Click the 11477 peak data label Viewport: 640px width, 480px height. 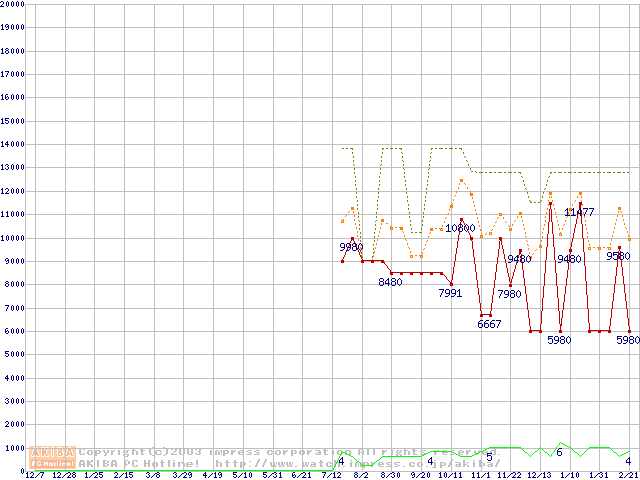tap(579, 212)
